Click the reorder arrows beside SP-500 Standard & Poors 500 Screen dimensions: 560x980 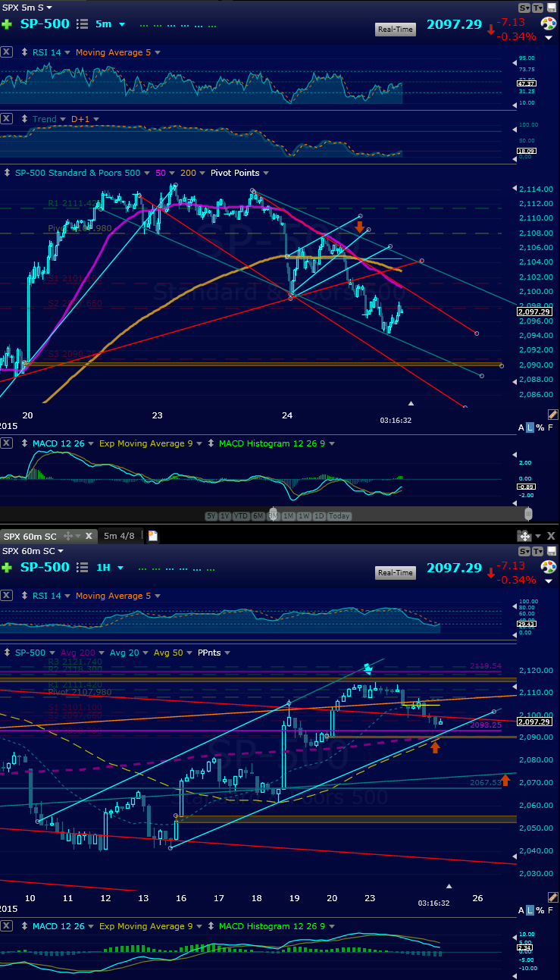click(7, 173)
